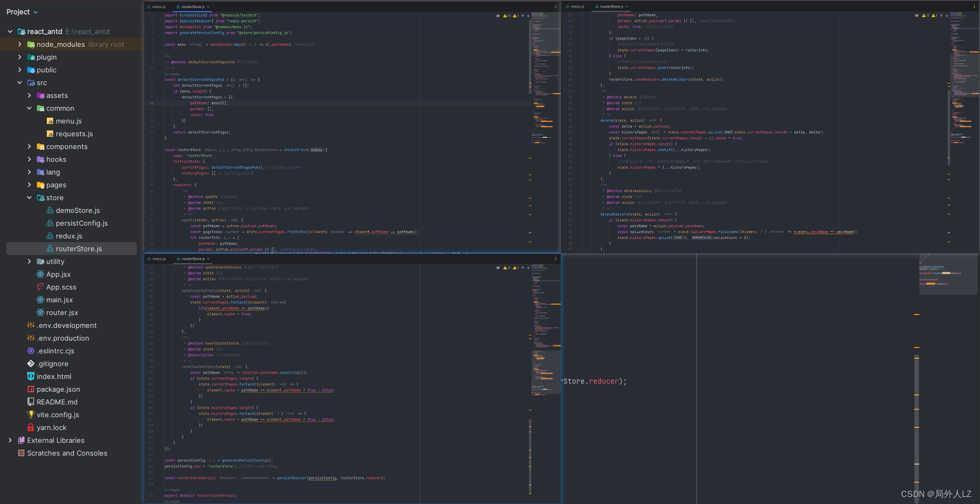Expand the public folder
This screenshot has width=980, height=504.
(20, 70)
